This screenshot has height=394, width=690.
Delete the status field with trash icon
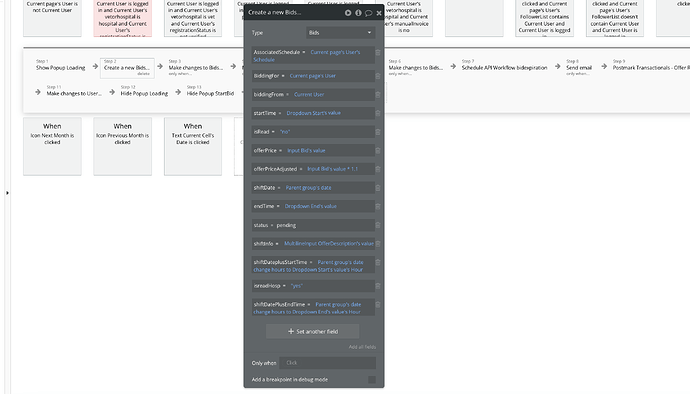pyautogui.click(x=378, y=225)
